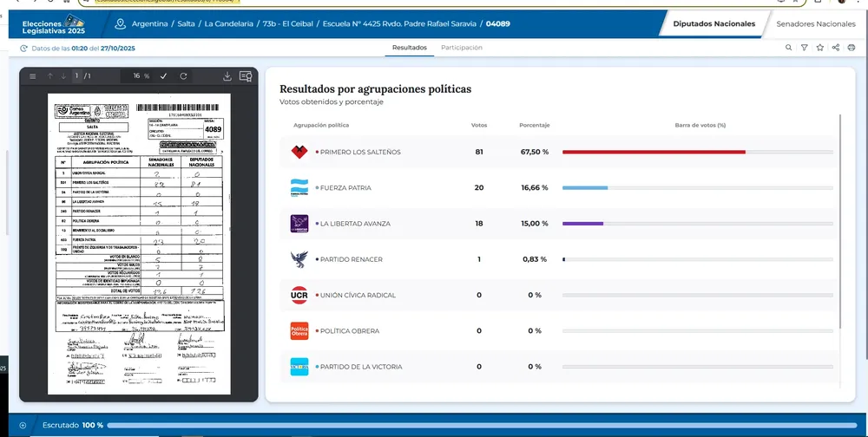
Task: Switch to Senadores Nacionales tab
Action: [x=815, y=24]
